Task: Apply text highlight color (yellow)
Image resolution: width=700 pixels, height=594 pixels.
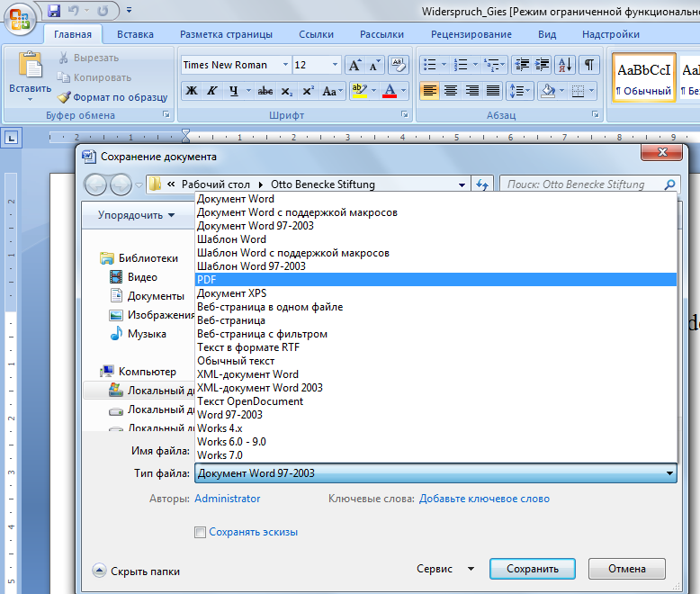Action: [359, 91]
